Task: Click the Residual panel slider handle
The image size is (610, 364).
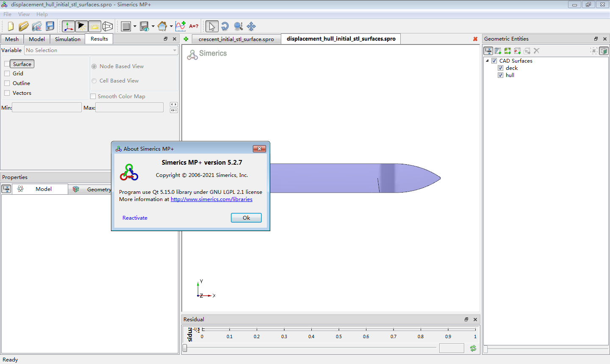Action: tap(185, 348)
